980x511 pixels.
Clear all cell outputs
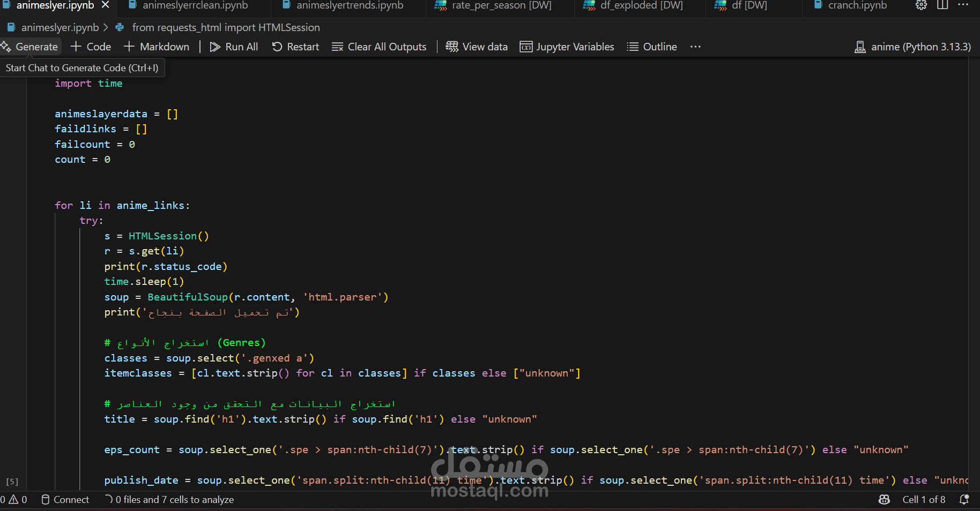[379, 47]
